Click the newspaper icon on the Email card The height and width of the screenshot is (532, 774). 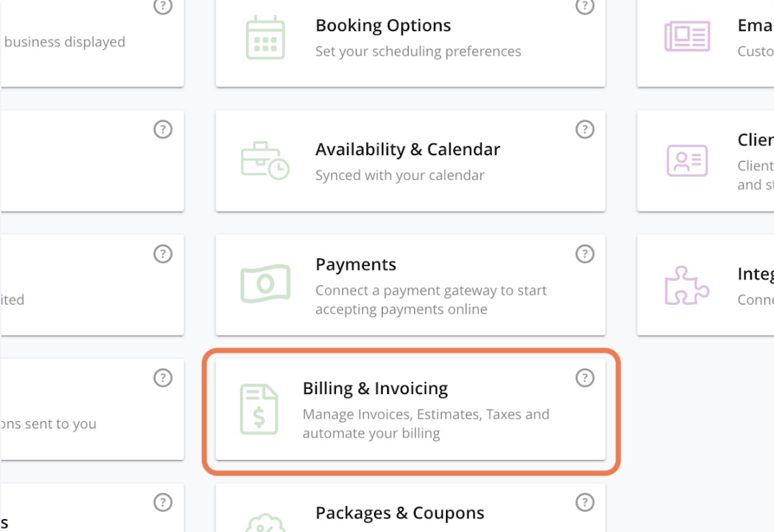pyautogui.click(x=686, y=36)
